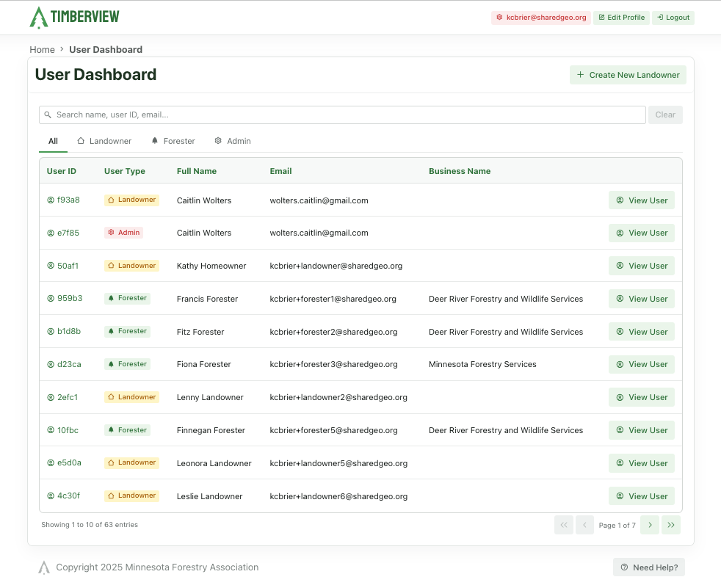721x588 pixels.
Task: Click the house icon in Leslie Landowner's badge
Action: [x=111, y=496]
